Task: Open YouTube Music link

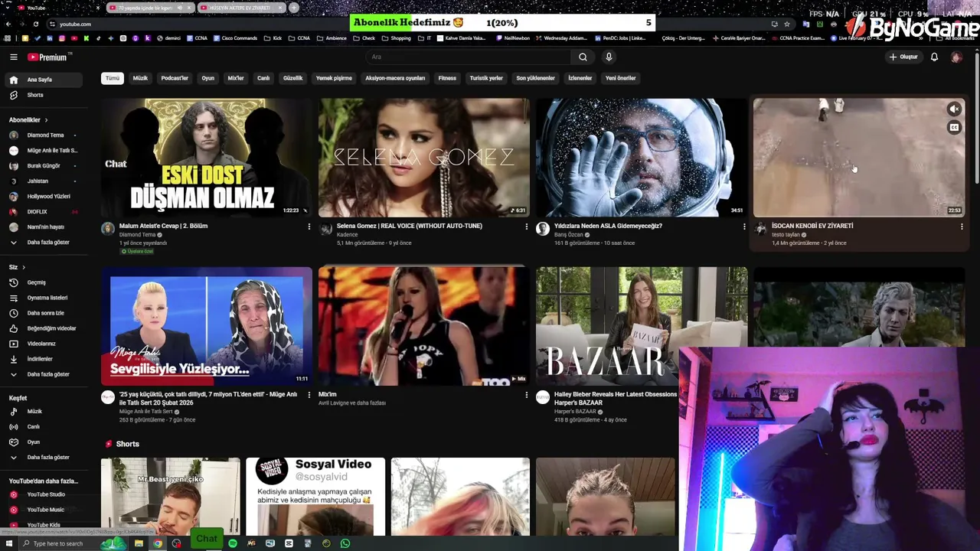Action: (x=46, y=510)
